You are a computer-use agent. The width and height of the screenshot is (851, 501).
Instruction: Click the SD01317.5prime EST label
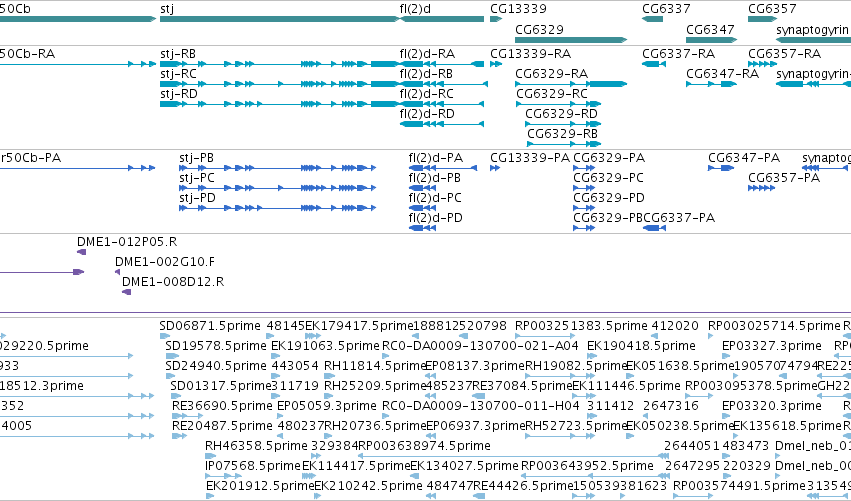(x=220, y=386)
